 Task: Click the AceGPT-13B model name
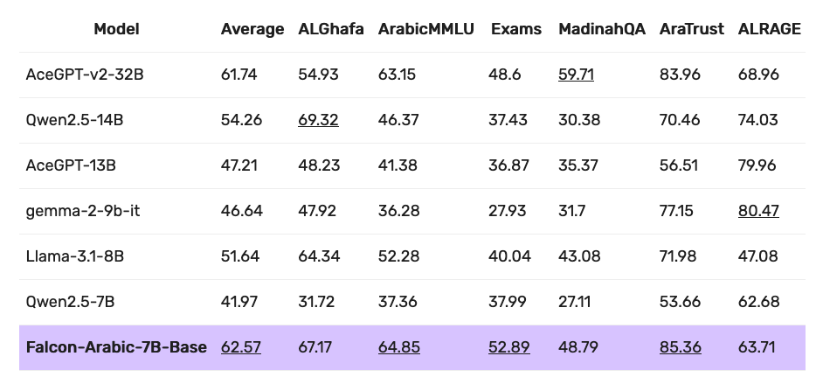pos(71,165)
